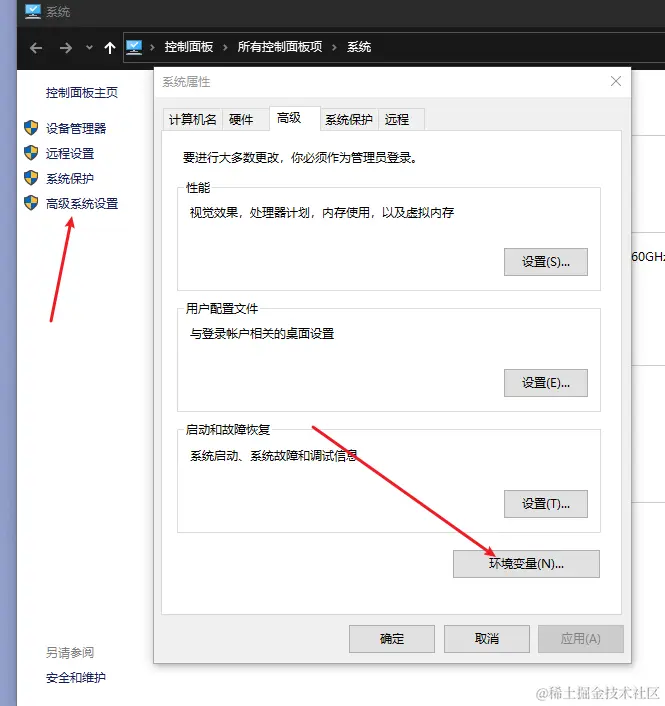Go back with the left arrow navigation icon
This screenshot has height=706, width=665.
click(36, 47)
